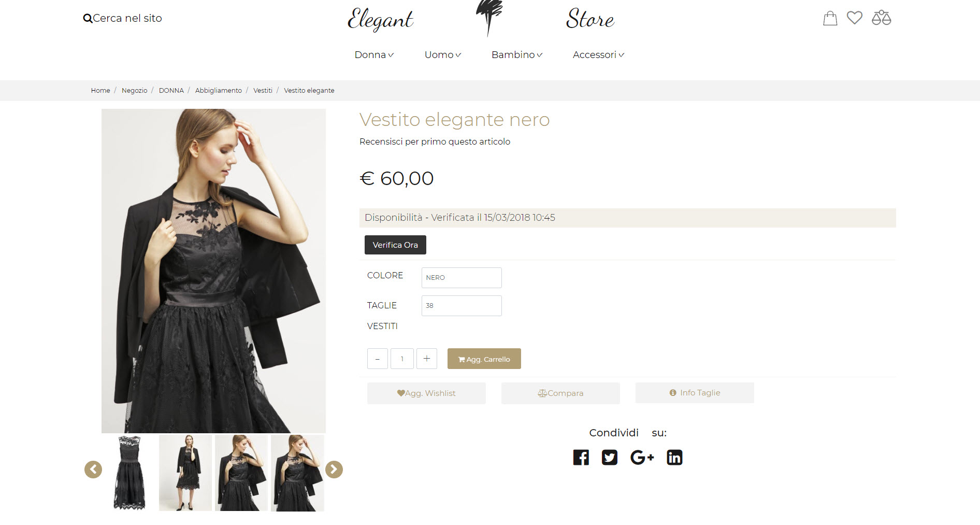Expand the Accessori menu
980x525 pixels.
598,55
